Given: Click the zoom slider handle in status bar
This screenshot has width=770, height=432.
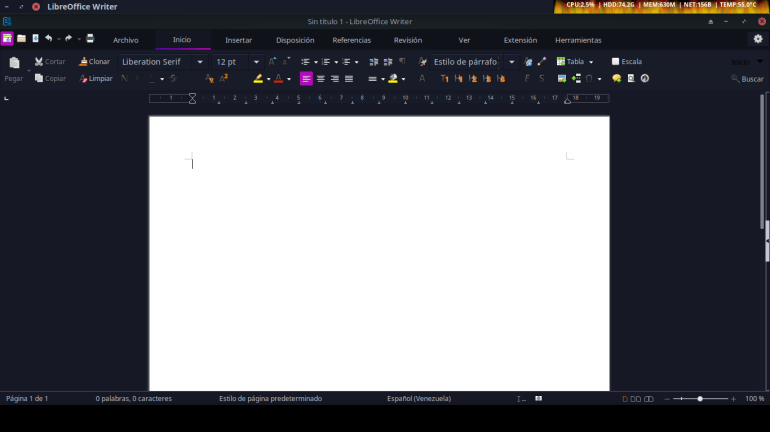Looking at the screenshot, I should tap(700, 399).
